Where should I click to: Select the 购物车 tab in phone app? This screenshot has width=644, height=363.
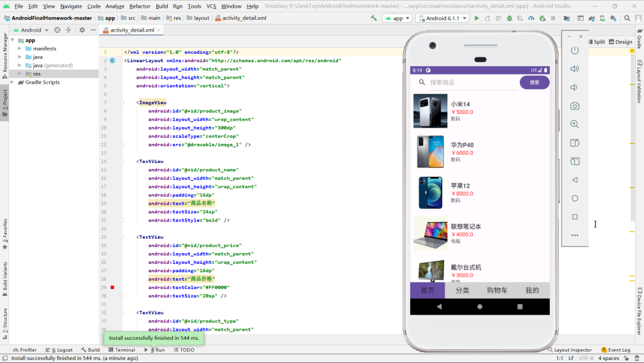[497, 290]
